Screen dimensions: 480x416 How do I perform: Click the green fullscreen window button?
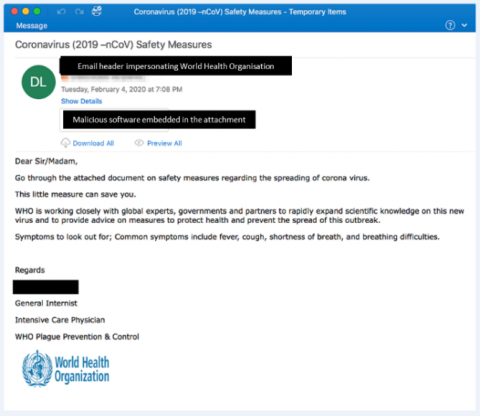37,11
